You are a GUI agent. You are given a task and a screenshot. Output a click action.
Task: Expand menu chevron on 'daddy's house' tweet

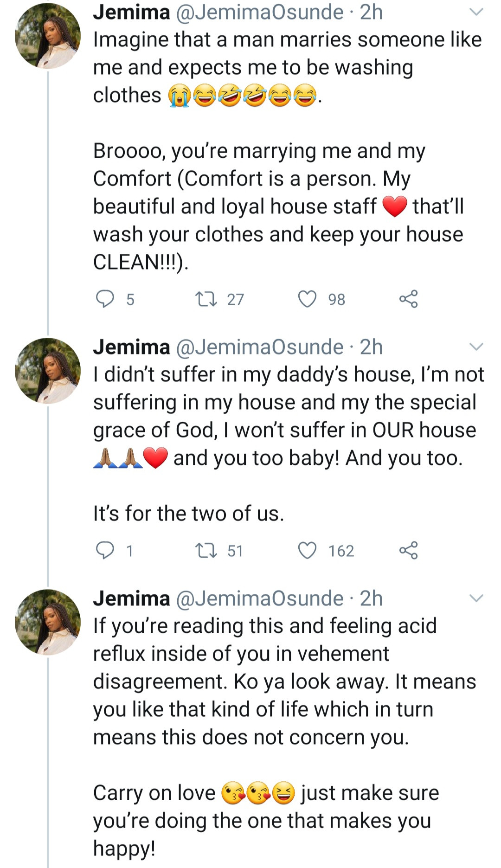coord(476,347)
